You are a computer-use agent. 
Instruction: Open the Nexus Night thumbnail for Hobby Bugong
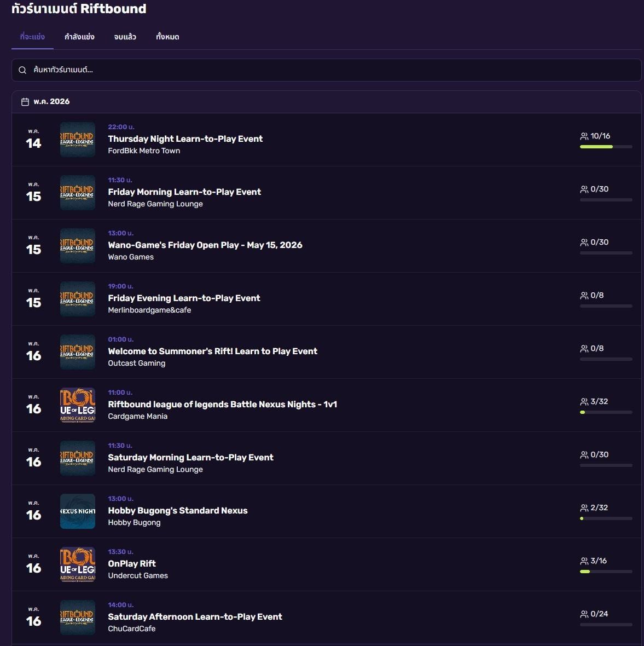(x=77, y=511)
